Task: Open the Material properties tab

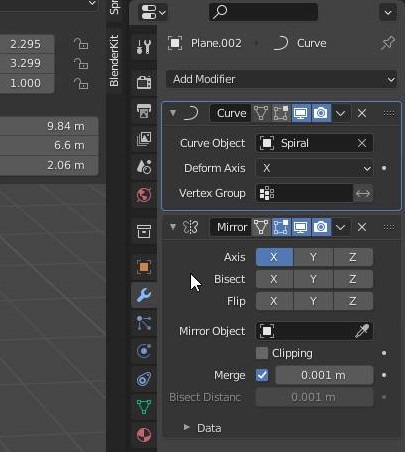Action: point(144,435)
